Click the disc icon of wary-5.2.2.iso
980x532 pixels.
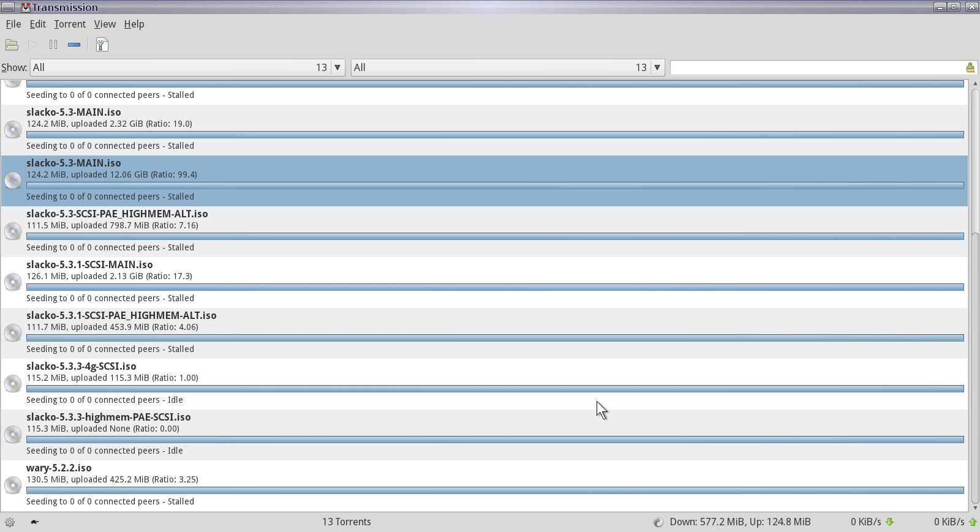(13, 485)
